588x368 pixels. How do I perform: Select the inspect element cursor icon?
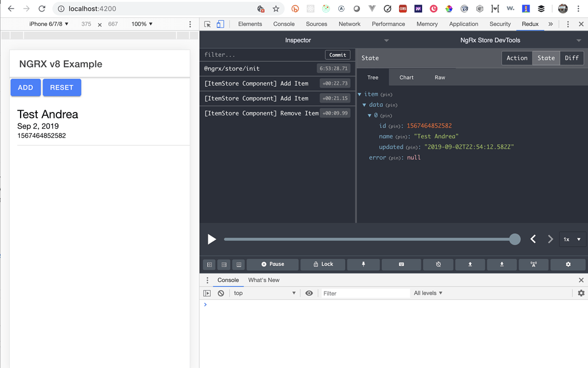click(208, 24)
